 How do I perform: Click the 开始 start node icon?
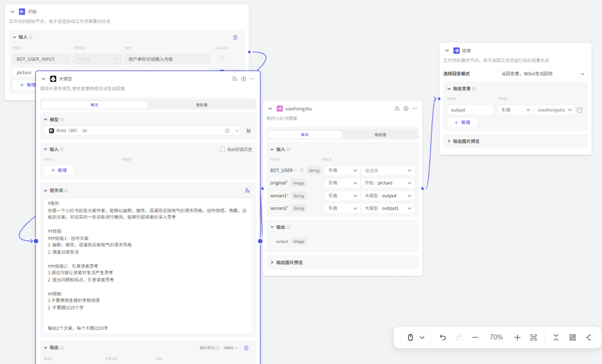pyautogui.click(x=22, y=12)
